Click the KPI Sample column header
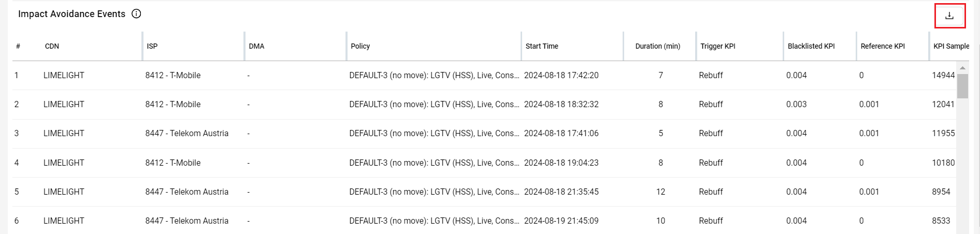The height and width of the screenshot is (234, 980). pyautogui.click(x=950, y=46)
